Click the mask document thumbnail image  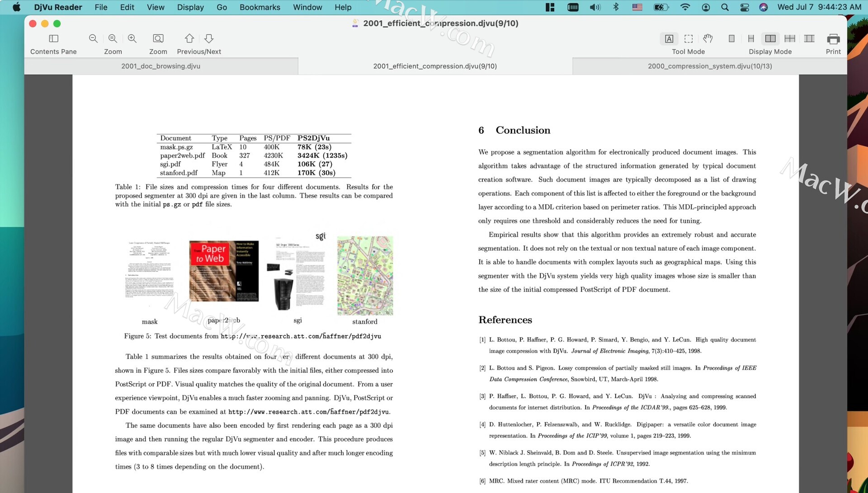coord(150,270)
